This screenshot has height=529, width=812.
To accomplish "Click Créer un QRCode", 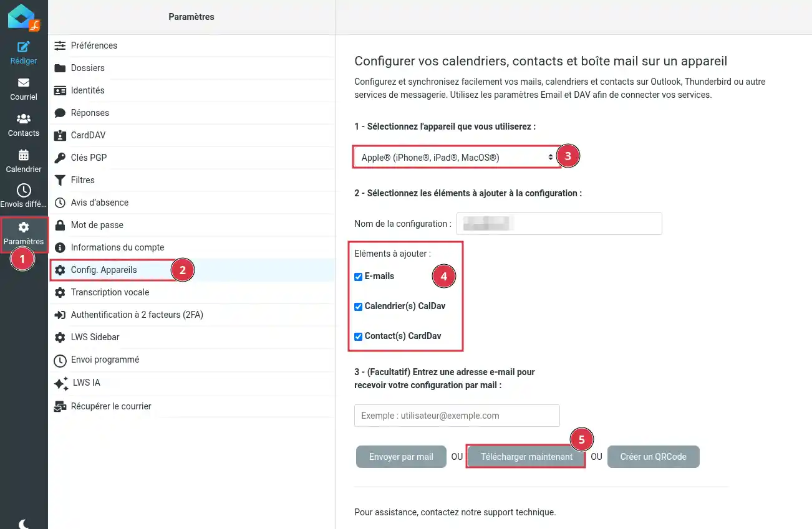I will pos(653,456).
